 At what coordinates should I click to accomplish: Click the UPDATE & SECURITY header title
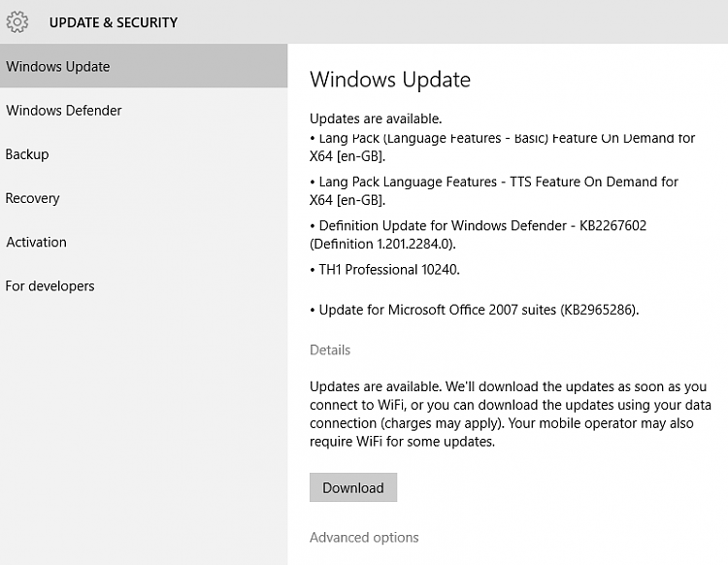pos(114,22)
